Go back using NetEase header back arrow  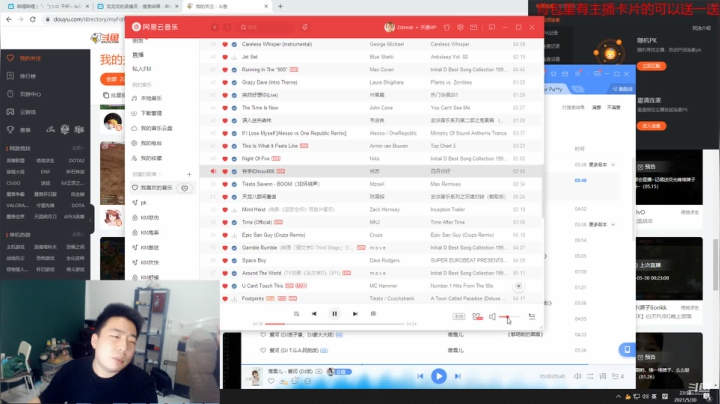click(x=214, y=27)
